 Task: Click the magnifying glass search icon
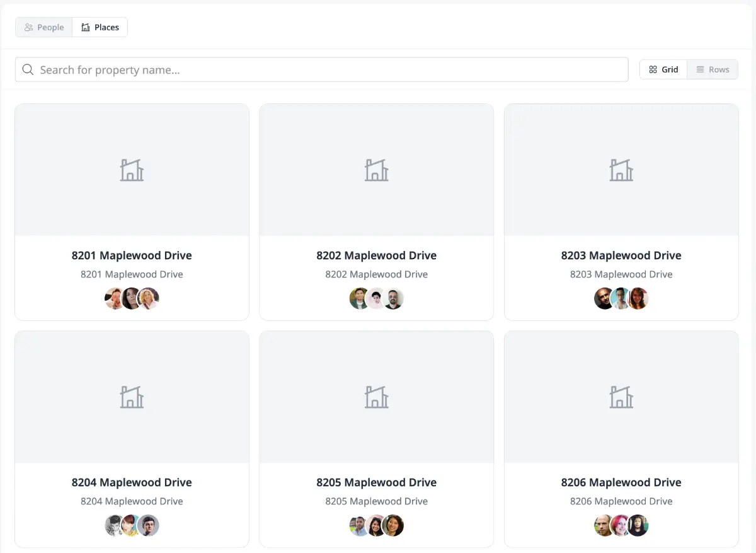(x=28, y=69)
